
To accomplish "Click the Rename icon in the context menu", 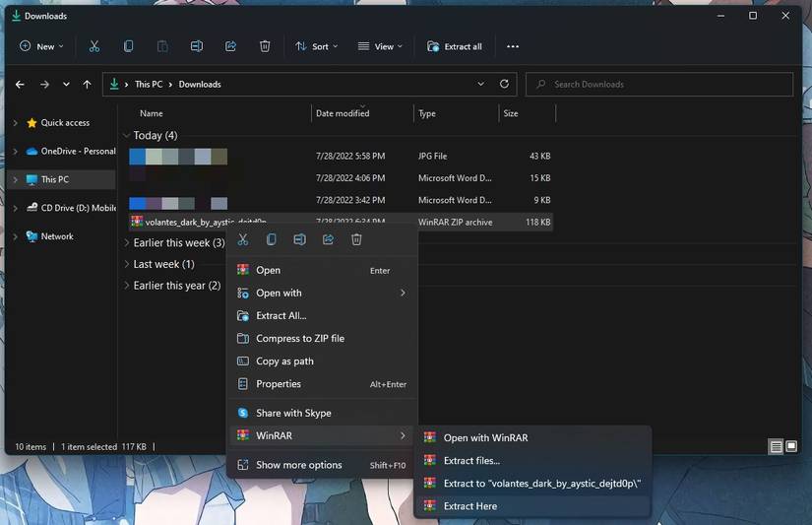I will (x=299, y=239).
